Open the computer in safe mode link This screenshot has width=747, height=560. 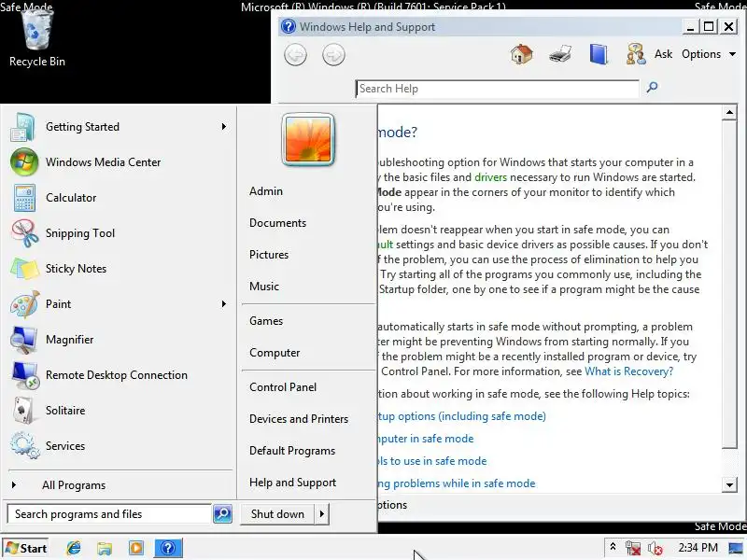[x=426, y=439]
